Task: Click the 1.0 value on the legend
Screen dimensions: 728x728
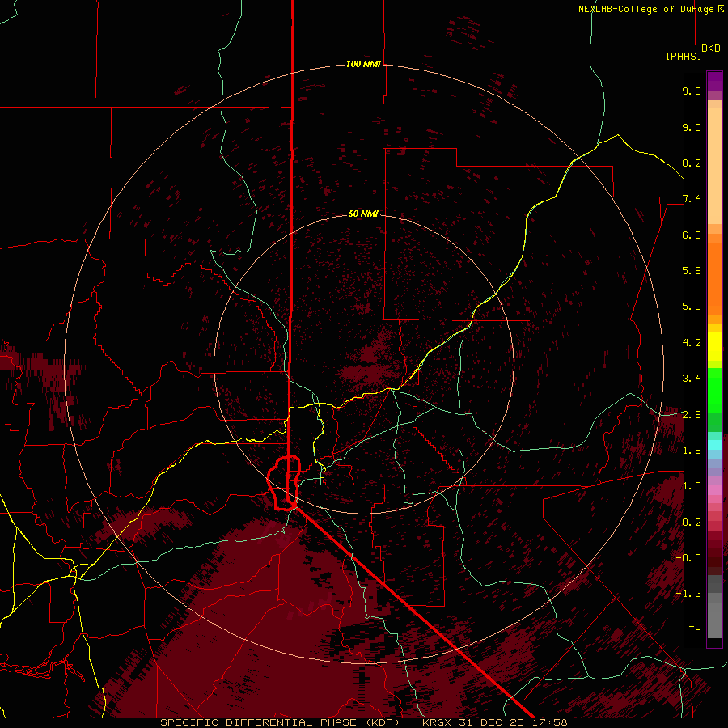Action: click(x=692, y=486)
